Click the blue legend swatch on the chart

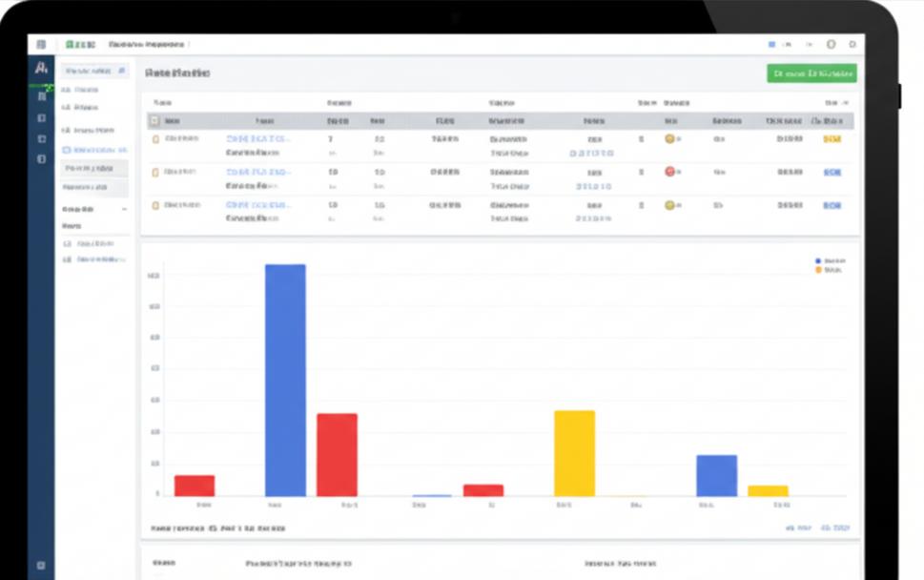pos(818,260)
